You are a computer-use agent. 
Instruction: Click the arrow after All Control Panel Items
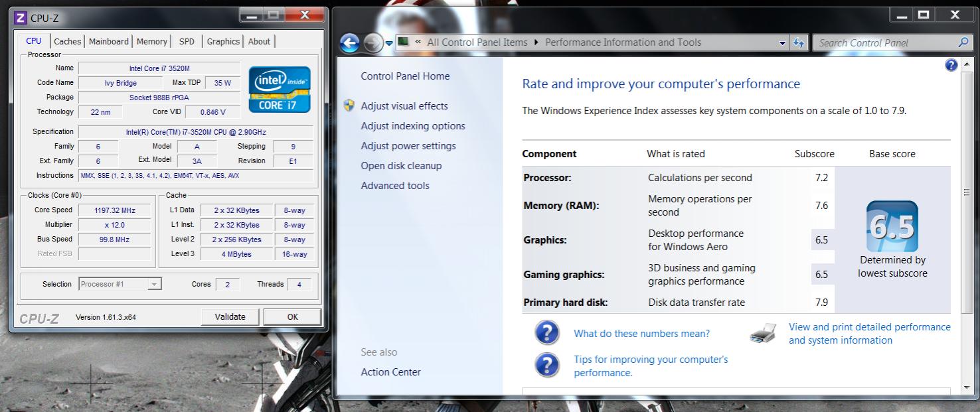pos(536,42)
